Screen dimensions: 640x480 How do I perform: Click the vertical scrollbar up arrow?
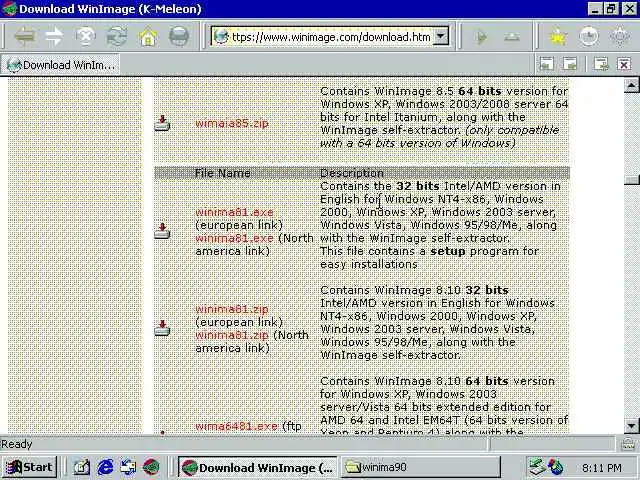tap(631, 85)
